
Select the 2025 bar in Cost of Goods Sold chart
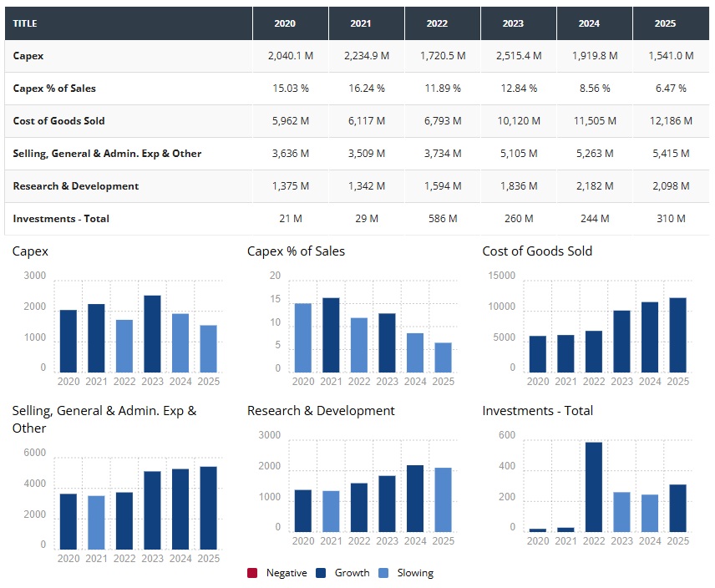click(678, 335)
